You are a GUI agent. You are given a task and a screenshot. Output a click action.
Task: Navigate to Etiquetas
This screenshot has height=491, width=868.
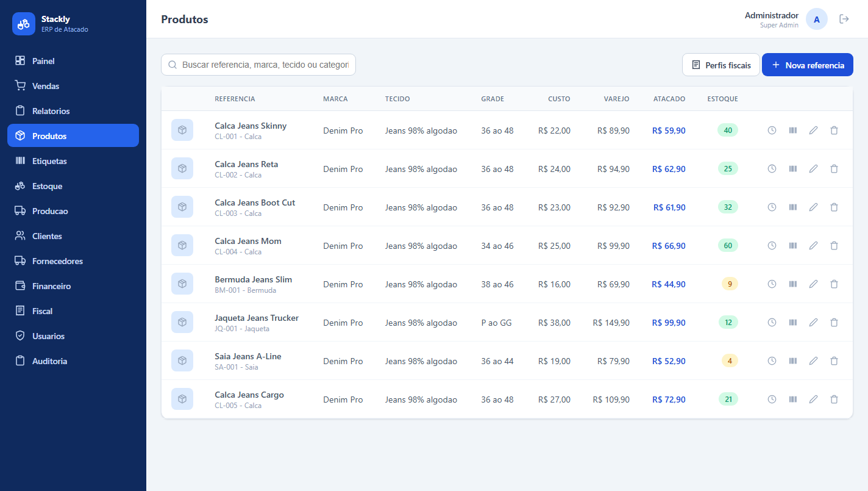click(x=73, y=161)
